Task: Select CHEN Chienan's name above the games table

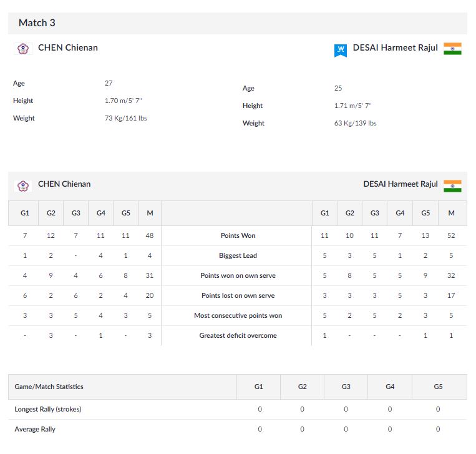Action: [x=64, y=184]
